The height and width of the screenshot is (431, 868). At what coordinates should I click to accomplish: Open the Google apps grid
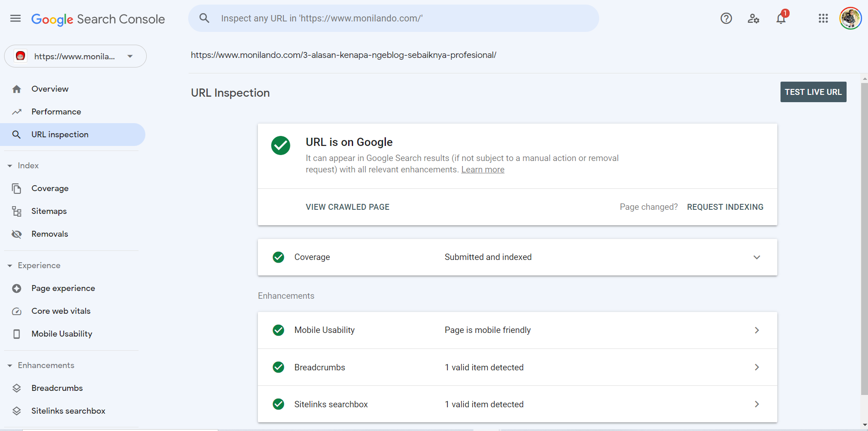click(x=823, y=18)
